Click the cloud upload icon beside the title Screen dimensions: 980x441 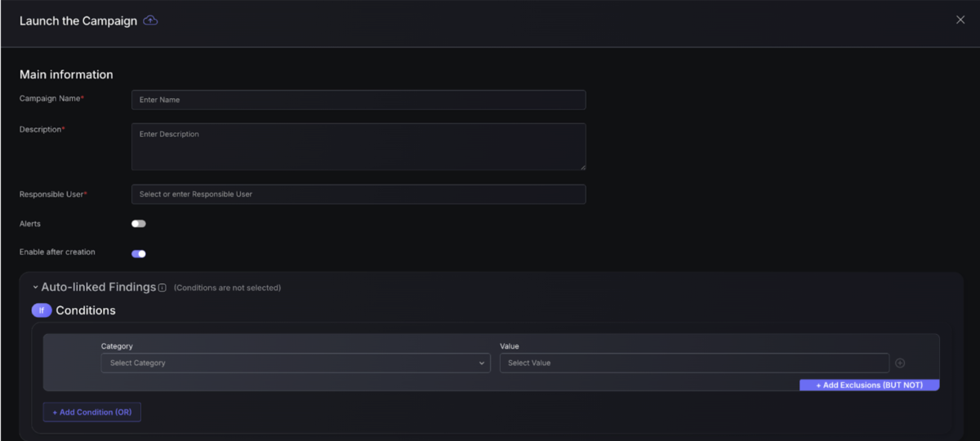tap(150, 20)
